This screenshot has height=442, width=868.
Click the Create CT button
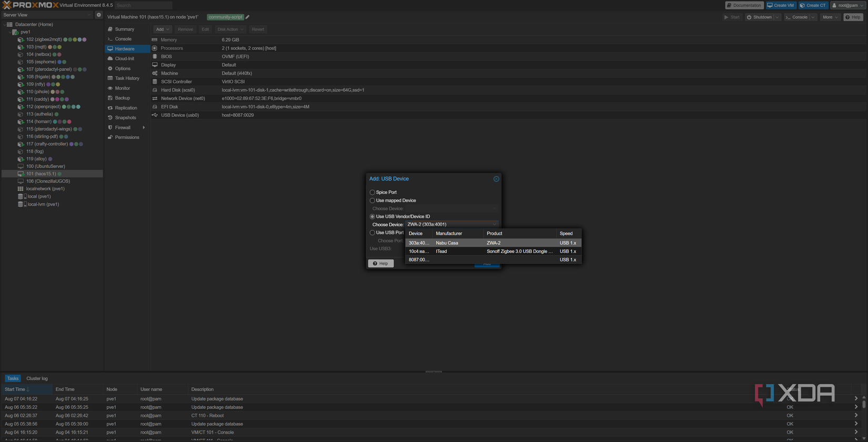click(813, 5)
